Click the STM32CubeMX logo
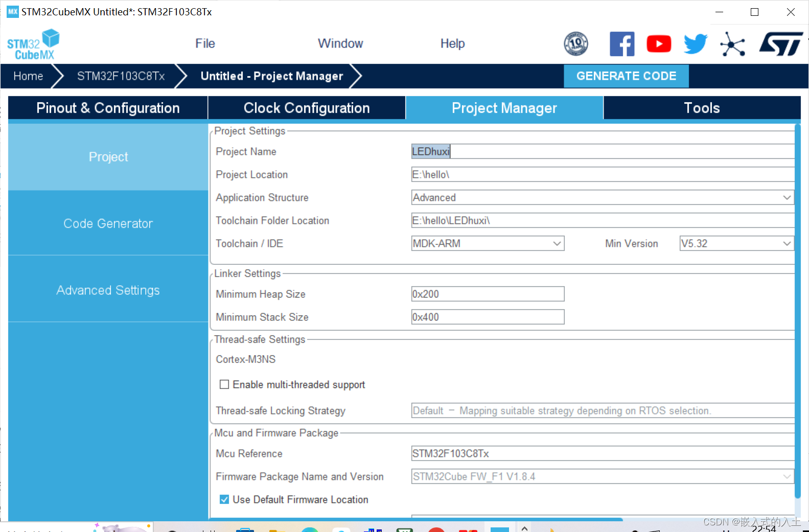This screenshot has width=809, height=532. click(x=33, y=44)
